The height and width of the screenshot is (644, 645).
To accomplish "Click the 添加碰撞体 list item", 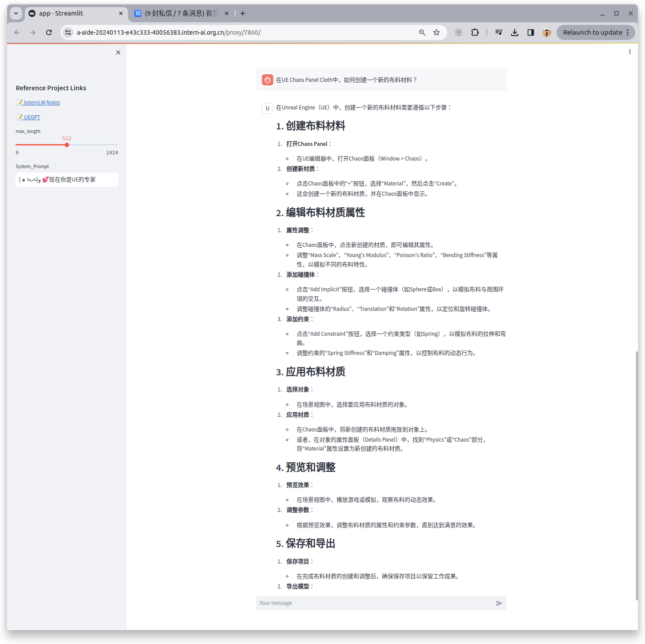I will point(302,275).
